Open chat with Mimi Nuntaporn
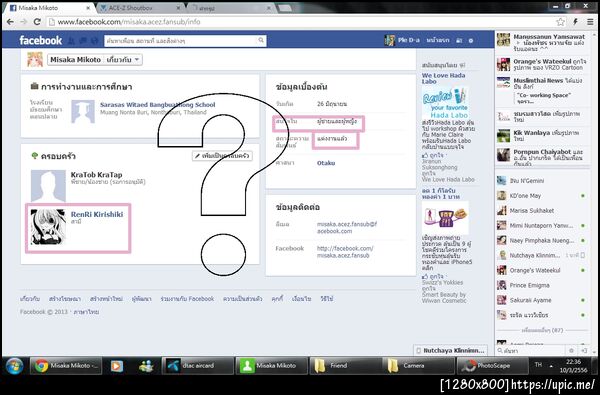This screenshot has height=395, width=600. click(542, 225)
